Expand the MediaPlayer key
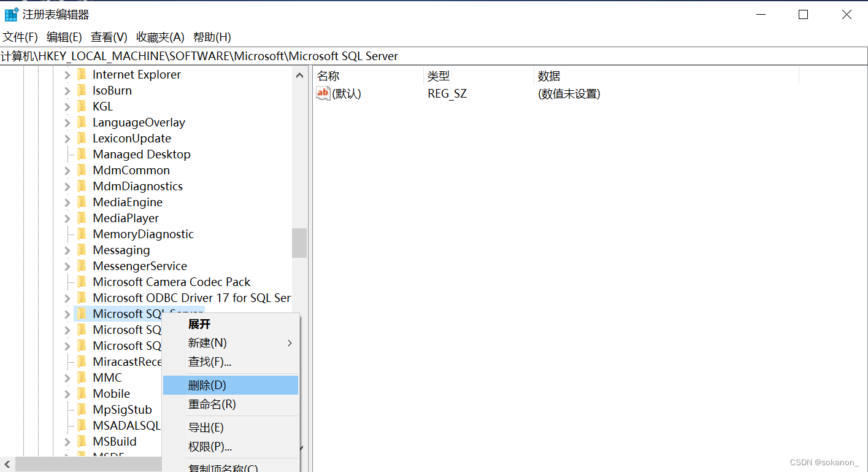 tap(67, 219)
